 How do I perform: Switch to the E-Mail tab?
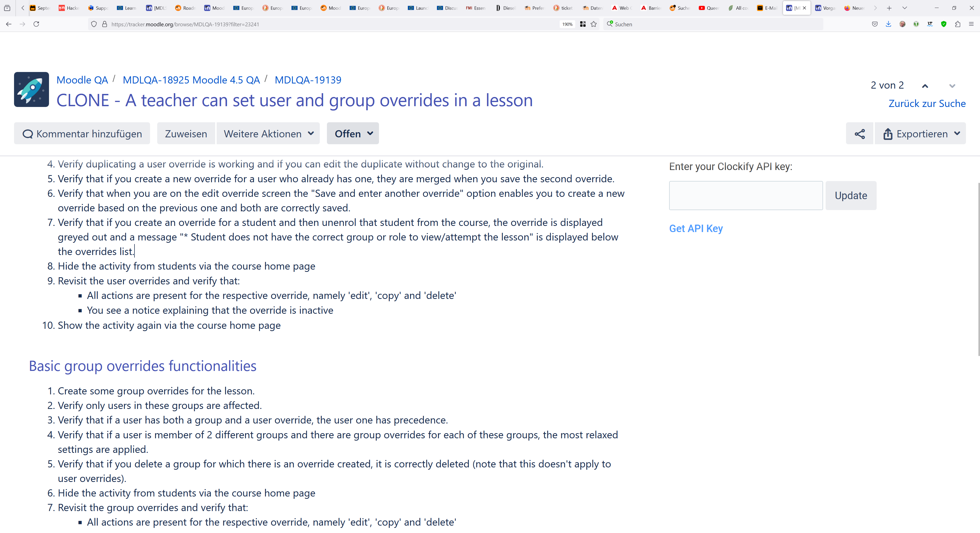(x=767, y=8)
